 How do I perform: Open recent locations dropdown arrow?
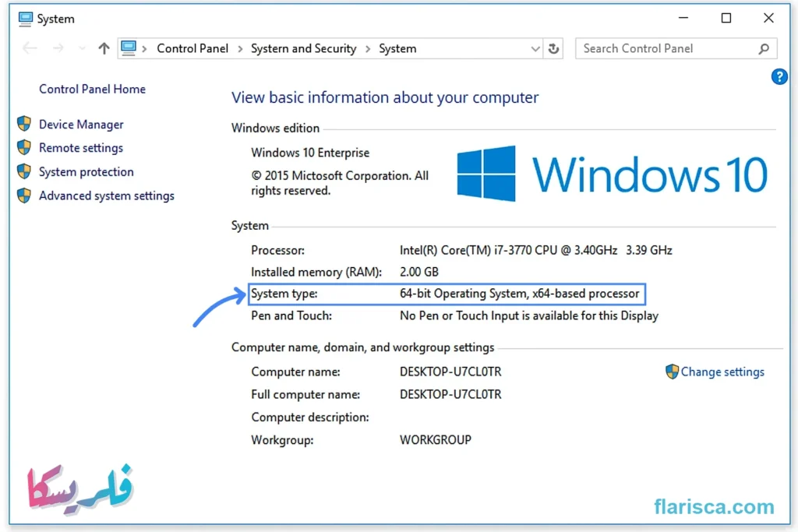click(82, 49)
